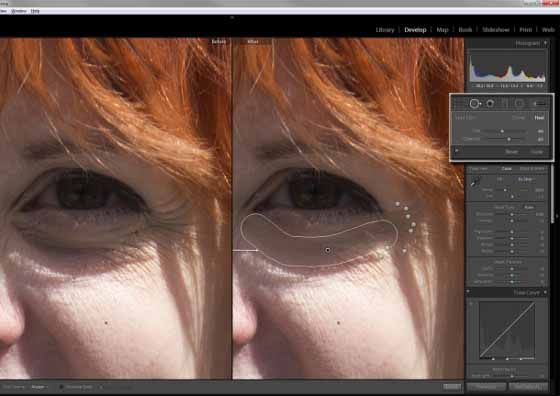Viewport: 560px width, 396px height.
Task: Click the Previous button
Action: point(486,387)
